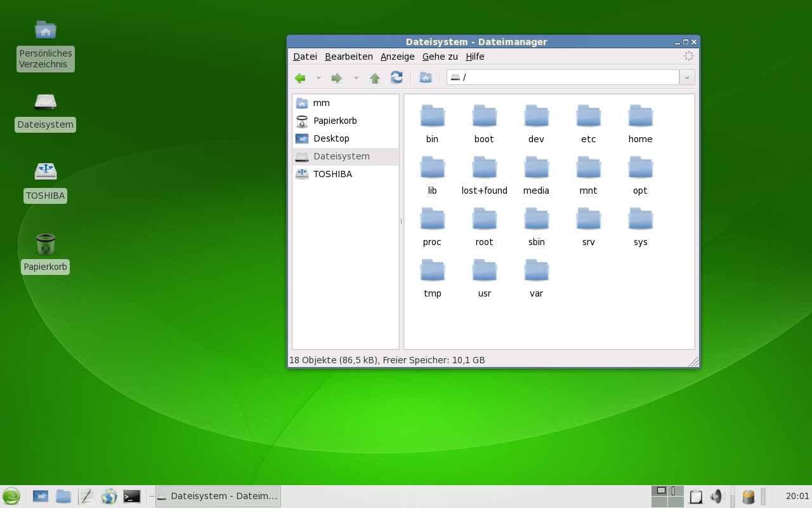Open the Bearbeiten menu
The width and height of the screenshot is (812, 508).
click(x=349, y=57)
